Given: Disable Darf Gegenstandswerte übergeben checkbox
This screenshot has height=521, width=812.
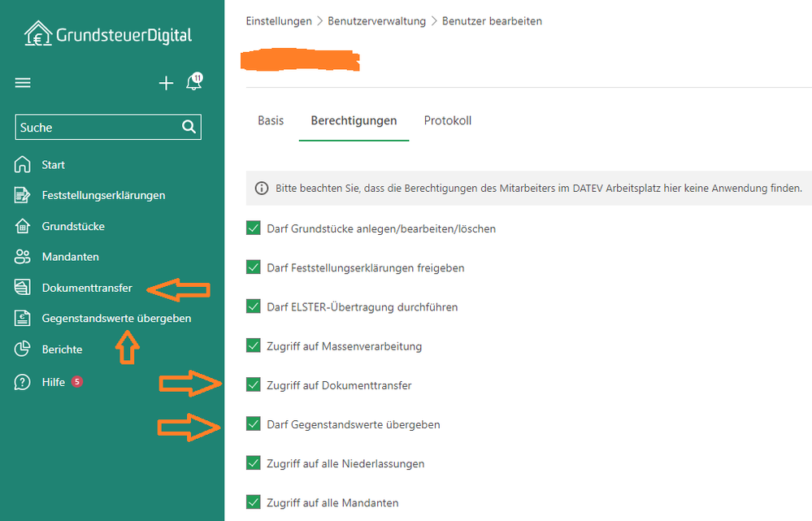Looking at the screenshot, I should [253, 424].
